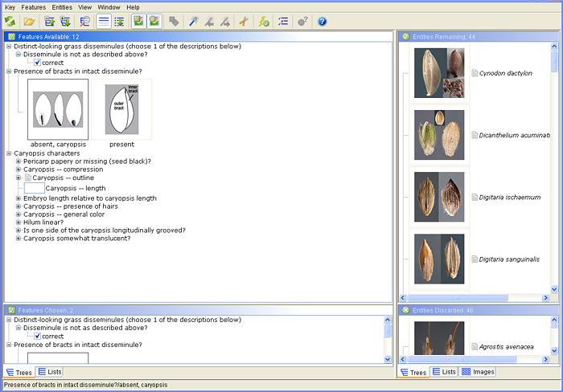Toggle feature thumbnails toolbar icon

coord(138,21)
